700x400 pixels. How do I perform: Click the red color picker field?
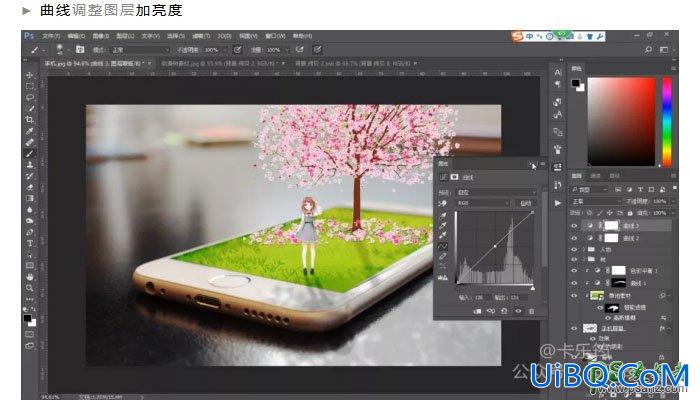tap(621, 121)
